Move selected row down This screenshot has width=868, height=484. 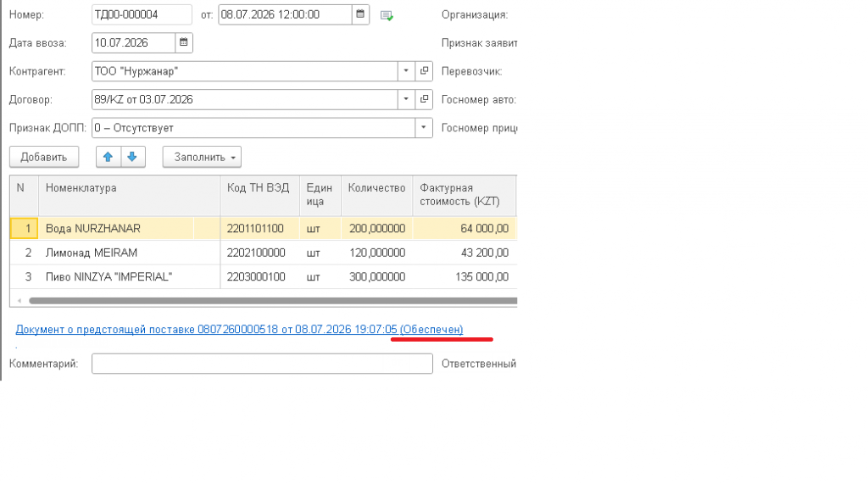tap(132, 158)
